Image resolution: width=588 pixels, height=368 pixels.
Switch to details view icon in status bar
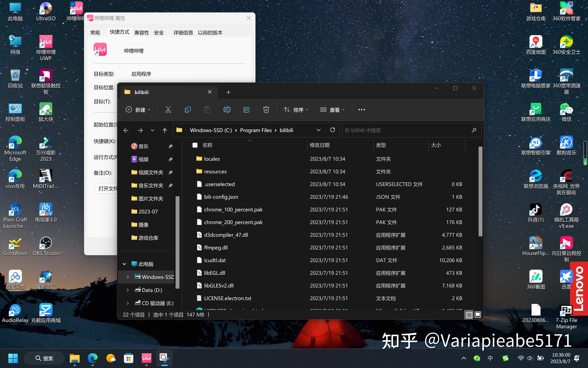[469, 315]
